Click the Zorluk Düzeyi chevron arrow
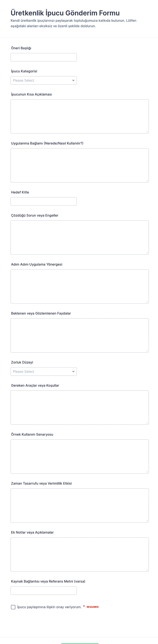This screenshot has width=158, height=644. (x=73, y=372)
